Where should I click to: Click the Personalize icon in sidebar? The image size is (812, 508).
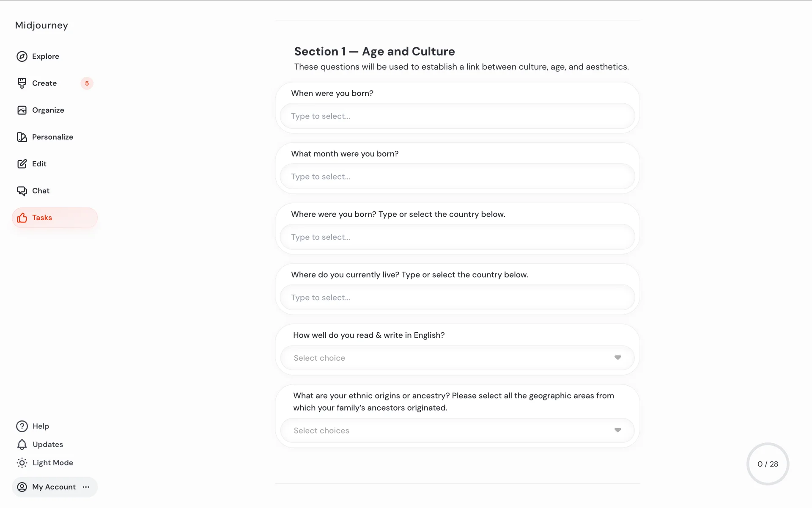22,137
